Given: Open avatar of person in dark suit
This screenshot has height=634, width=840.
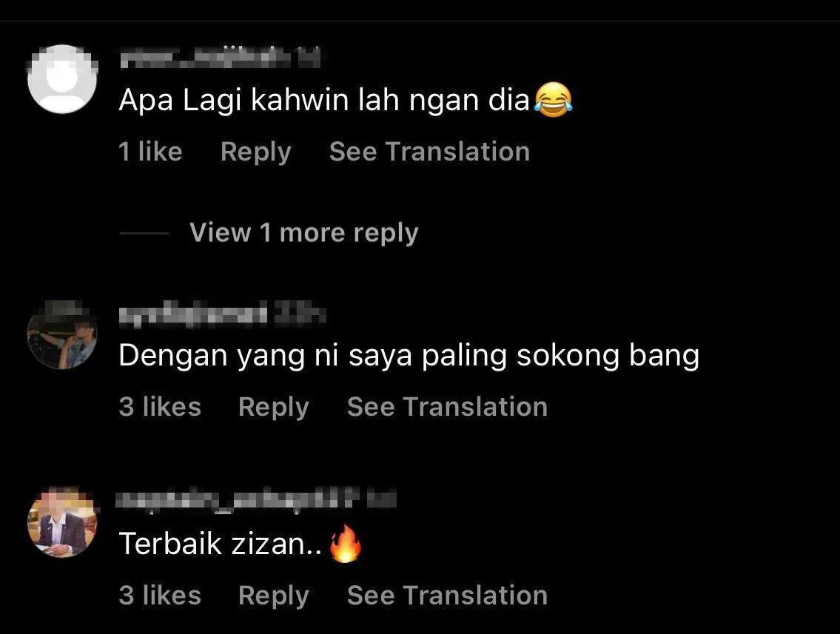Looking at the screenshot, I should point(62,522).
